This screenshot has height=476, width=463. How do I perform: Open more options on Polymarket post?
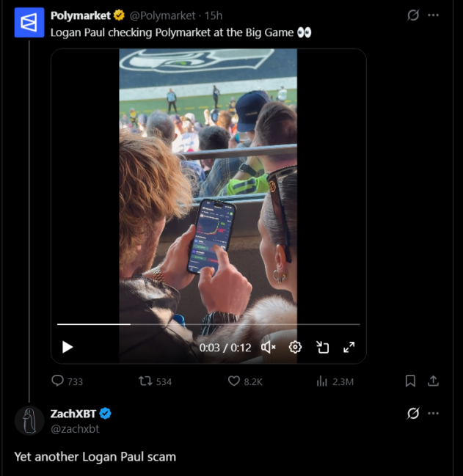[x=434, y=15]
